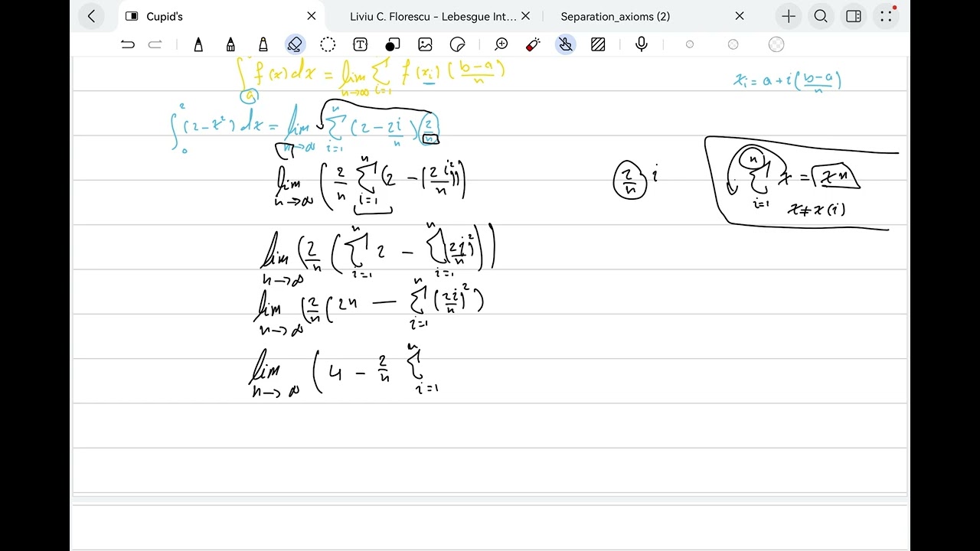Toggle finger touch drawing mode
This screenshot has height=551, width=980.
(x=566, y=44)
